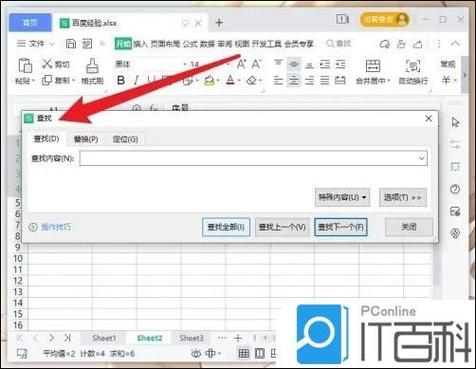Click the increase indent icon
The width and height of the screenshot is (476, 369).
pos(340,64)
